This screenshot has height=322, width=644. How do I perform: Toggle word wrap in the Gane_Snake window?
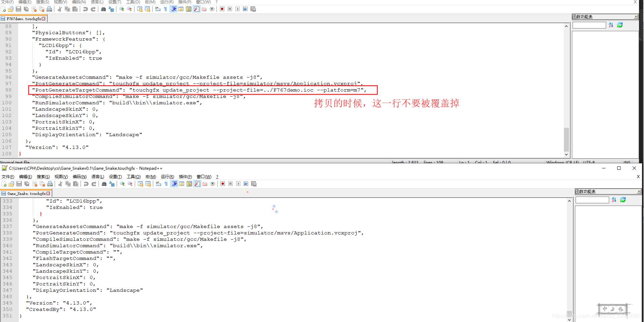tap(158, 184)
